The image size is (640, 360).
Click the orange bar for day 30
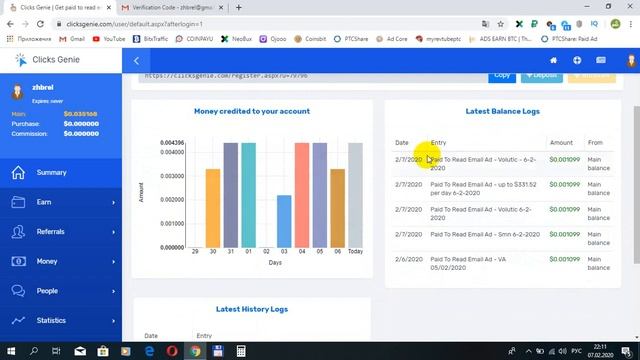[213, 208]
